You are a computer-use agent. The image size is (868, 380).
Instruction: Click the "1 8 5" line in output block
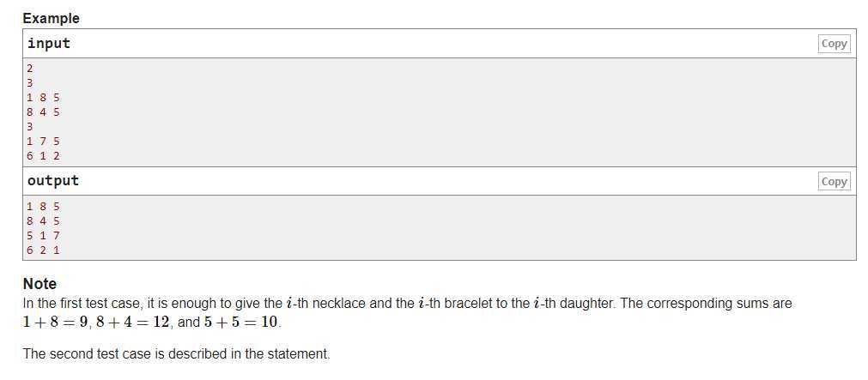coord(43,207)
